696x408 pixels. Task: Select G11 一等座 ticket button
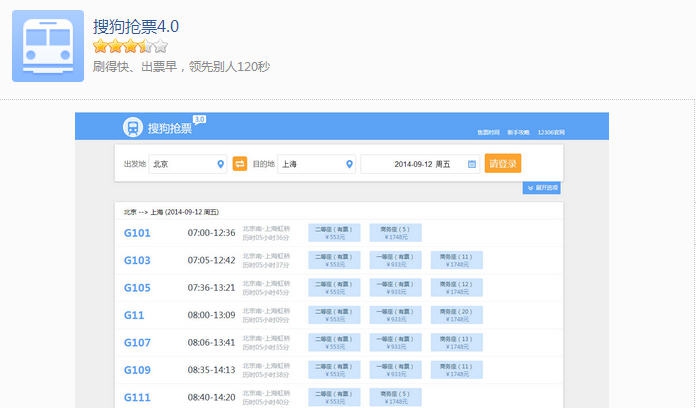pyautogui.click(x=395, y=315)
